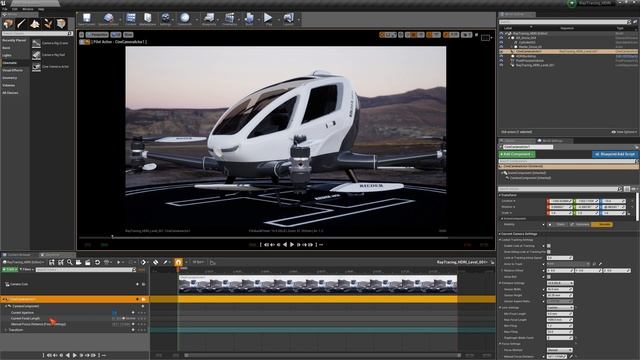Set Mobility to Movable
The height and width of the screenshot is (360, 640).
602,224
